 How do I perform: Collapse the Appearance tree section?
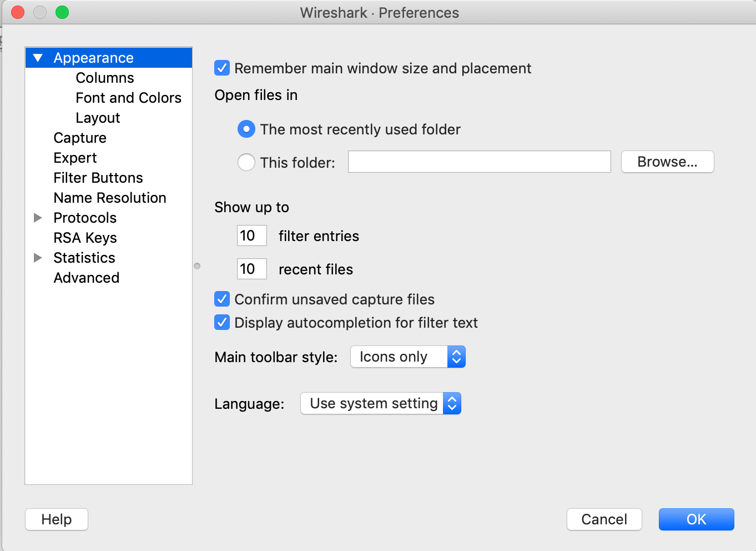(38, 58)
